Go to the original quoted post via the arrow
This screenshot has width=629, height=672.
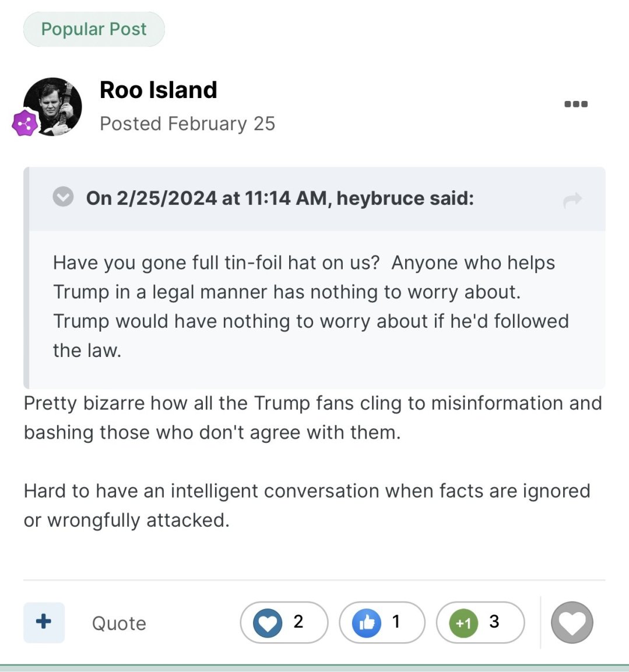(572, 199)
